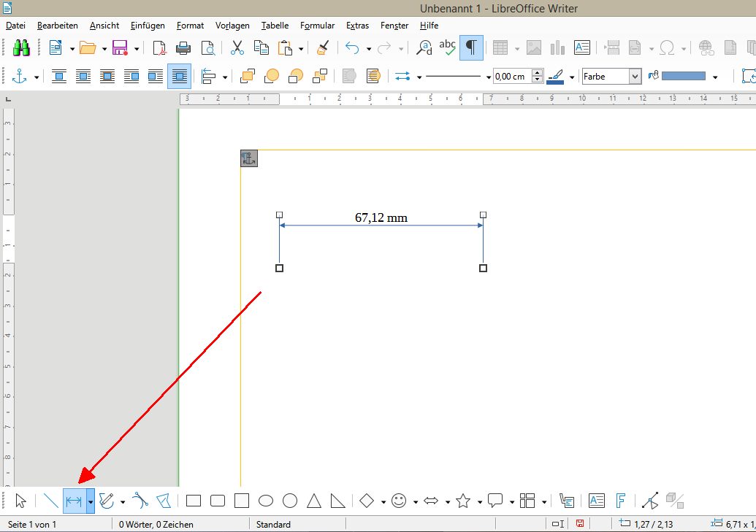Apply the line color pen swatch
Image resolution: width=756 pixels, height=532 pixels.
tap(555, 76)
